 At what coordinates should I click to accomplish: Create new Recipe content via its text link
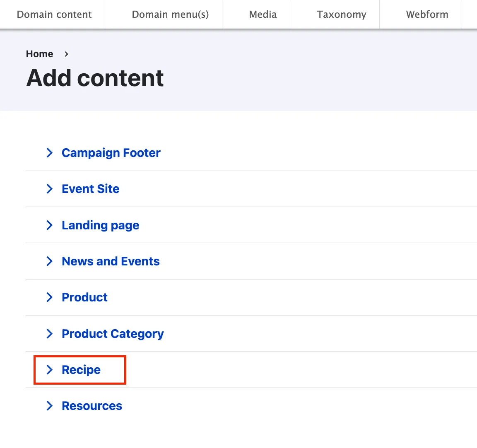tap(81, 370)
